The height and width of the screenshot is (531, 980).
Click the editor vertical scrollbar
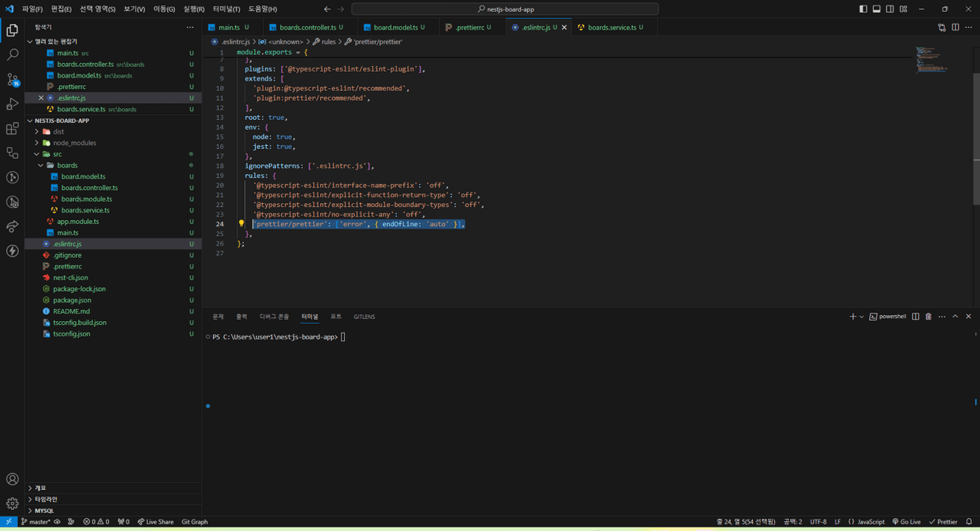tap(976, 139)
